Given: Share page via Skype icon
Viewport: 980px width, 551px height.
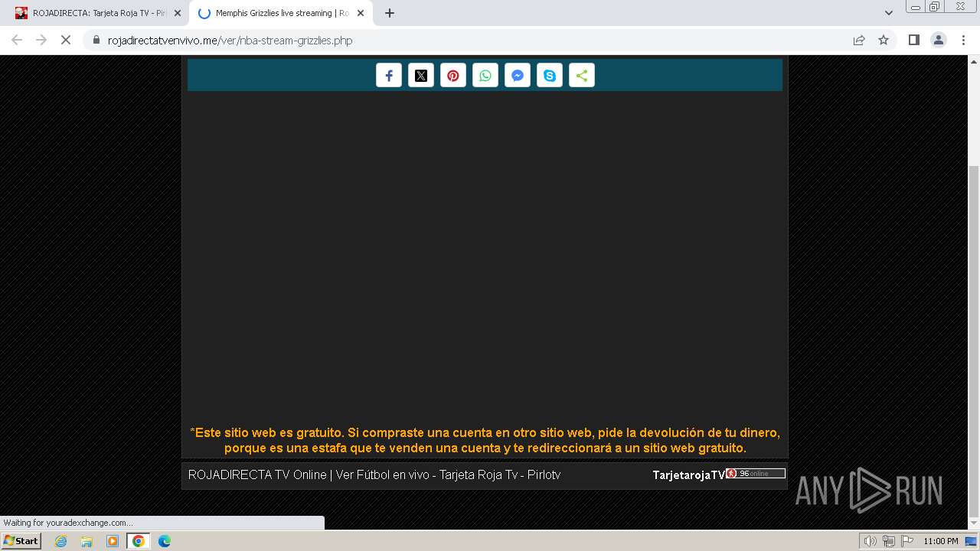Looking at the screenshot, I should click(550, 76).
